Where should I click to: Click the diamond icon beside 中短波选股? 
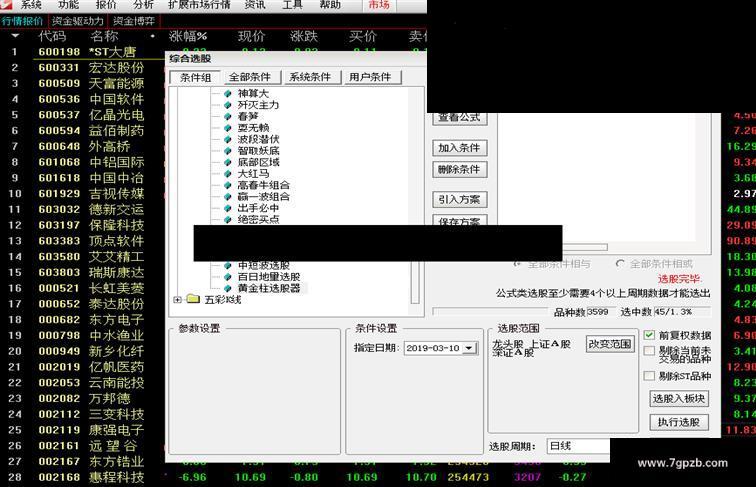click(228, 265)
